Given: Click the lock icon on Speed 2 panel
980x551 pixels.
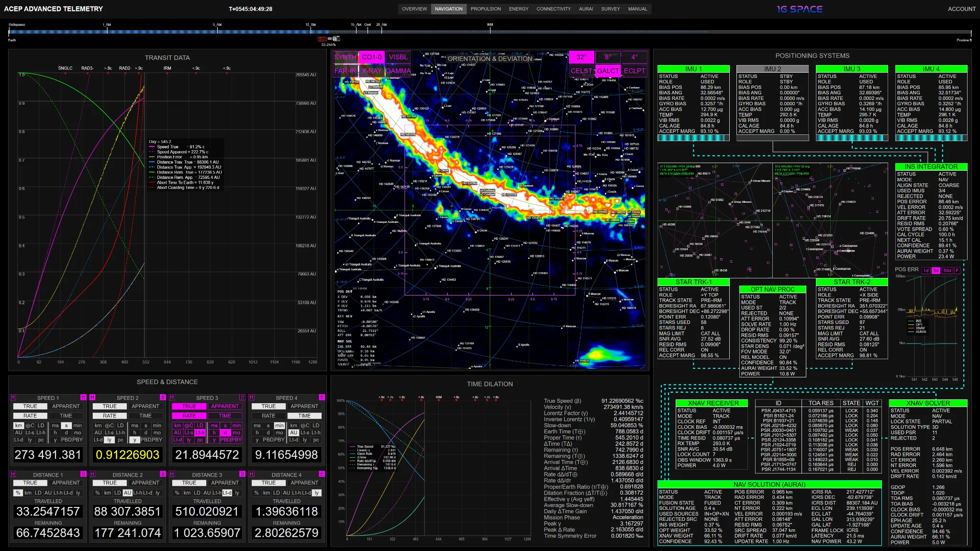Looking at the screenshot, I should click(163, 397).
